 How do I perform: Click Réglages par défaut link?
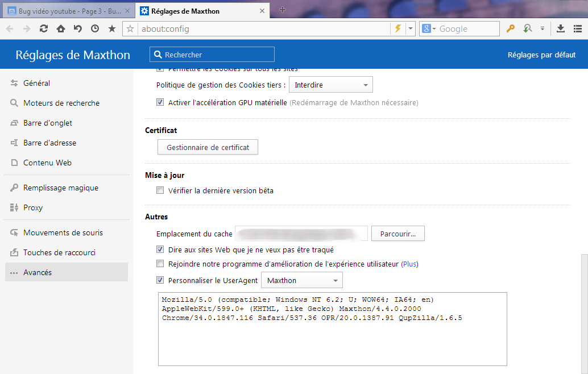(541, 55)
